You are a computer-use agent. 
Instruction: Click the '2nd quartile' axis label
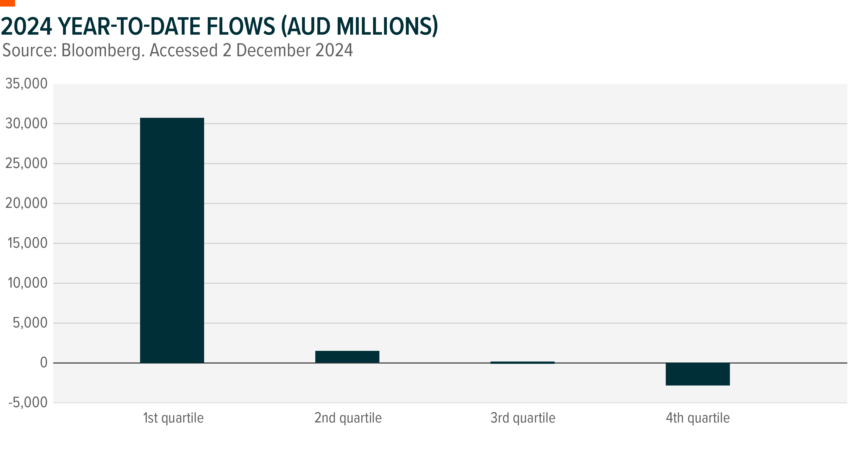click(348, 418)
